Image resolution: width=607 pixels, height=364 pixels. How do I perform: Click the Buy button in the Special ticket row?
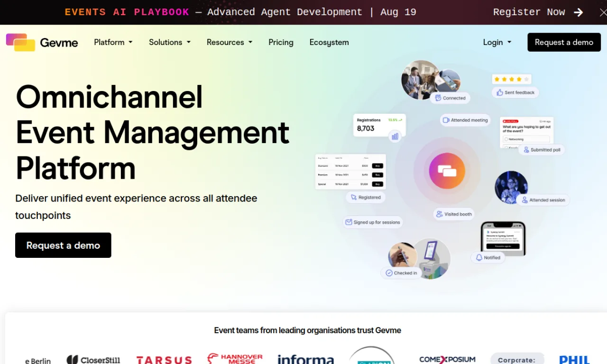(377, 184)
